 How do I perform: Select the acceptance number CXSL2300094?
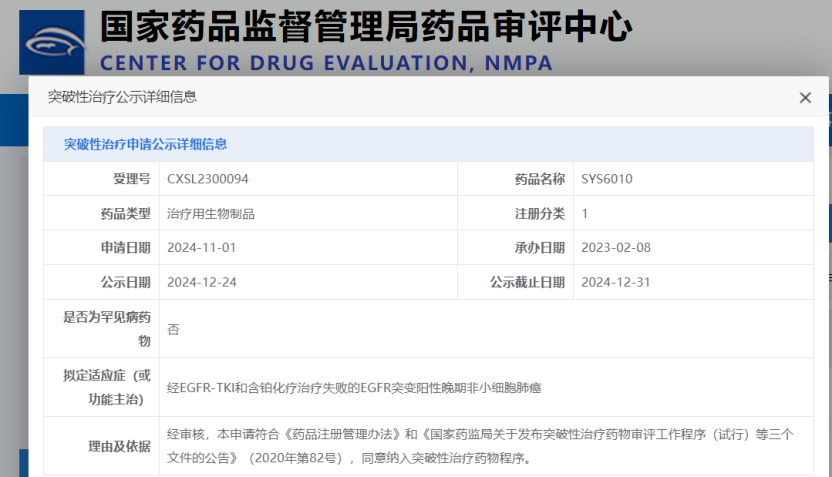pyautogui.click(x=207, y=179)
